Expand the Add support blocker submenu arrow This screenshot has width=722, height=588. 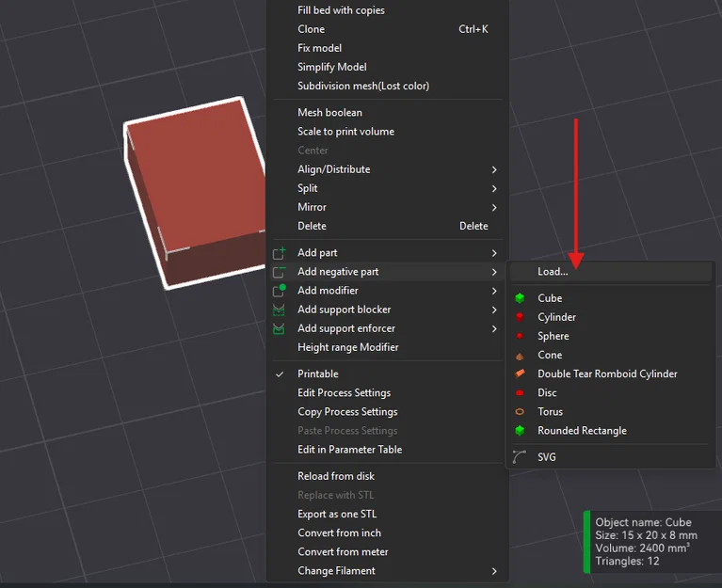(494, 310)
